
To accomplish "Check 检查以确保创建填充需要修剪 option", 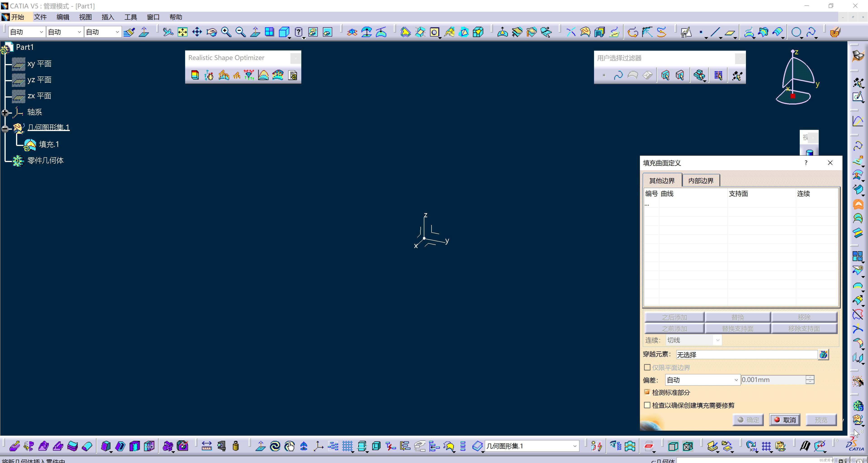I will click(x=647, y=405).
